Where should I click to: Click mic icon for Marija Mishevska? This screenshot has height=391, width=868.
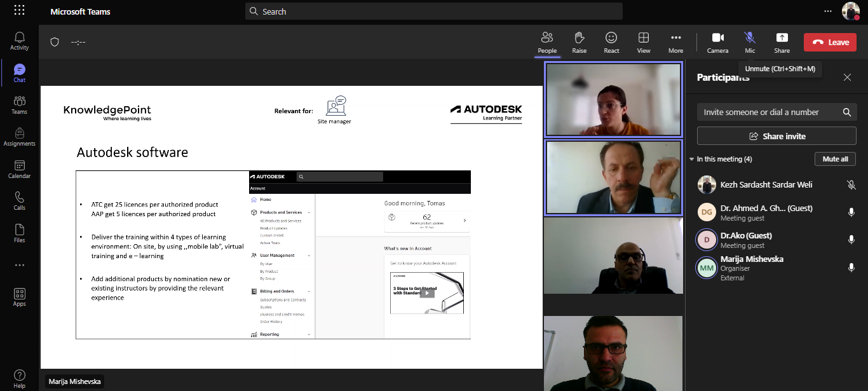(x=851, y=268)
